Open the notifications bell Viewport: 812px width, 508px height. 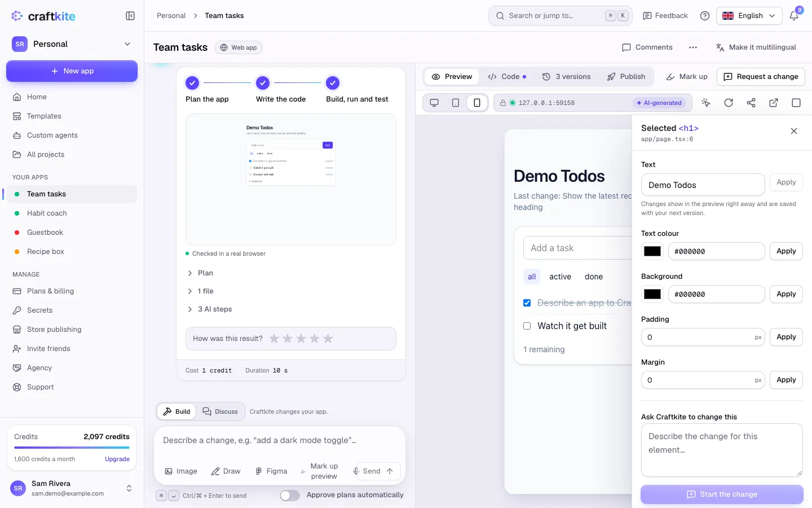click(x=794, y=16)
